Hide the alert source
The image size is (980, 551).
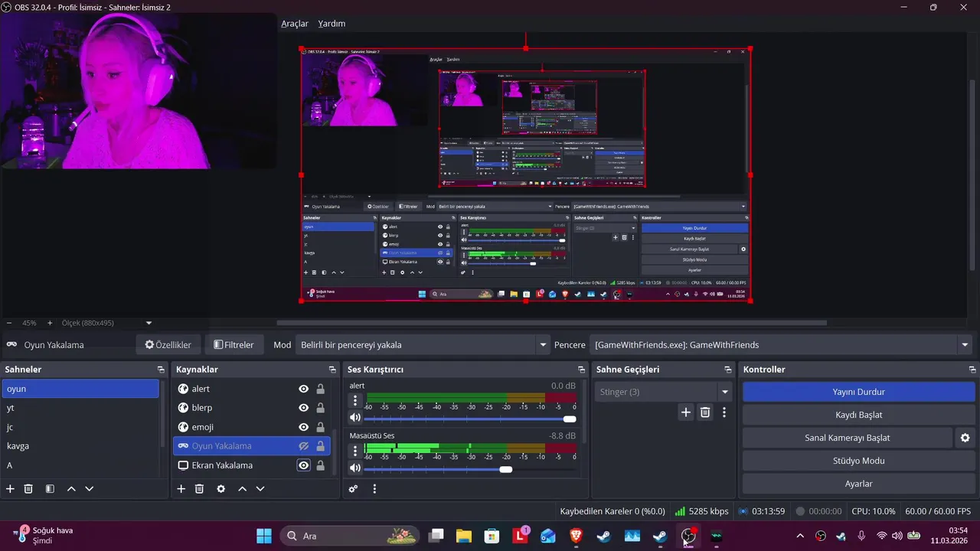pyautogui.click(x=303, y=389)
